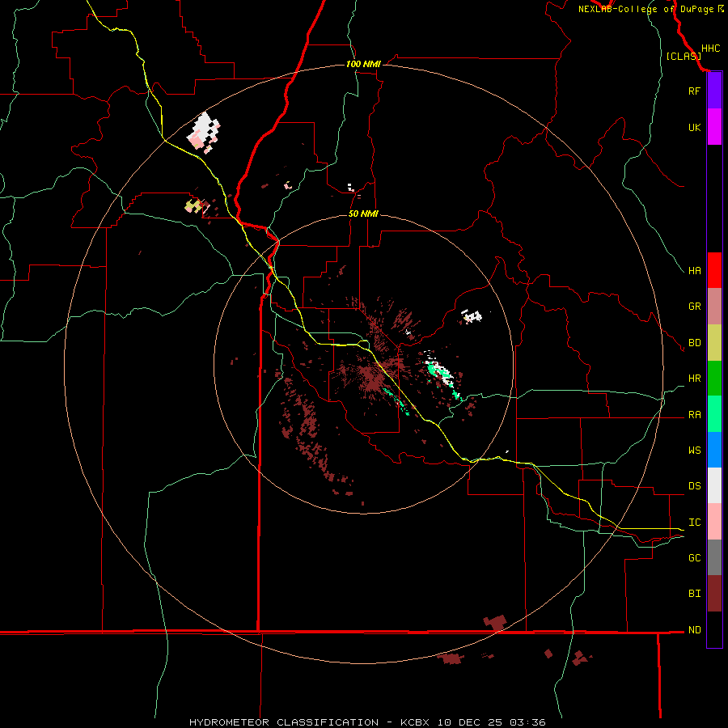
Task: Click the HR legend label
Action: coord(694,379)
